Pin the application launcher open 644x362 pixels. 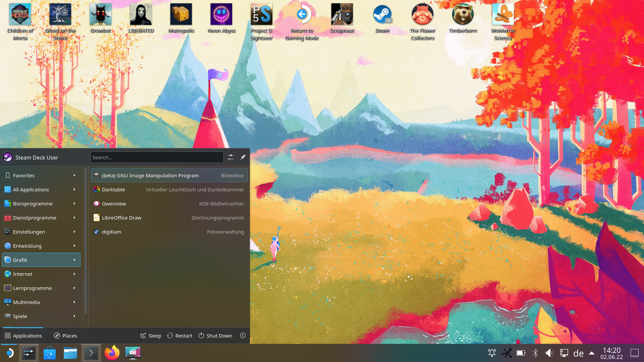pos(243,157)
